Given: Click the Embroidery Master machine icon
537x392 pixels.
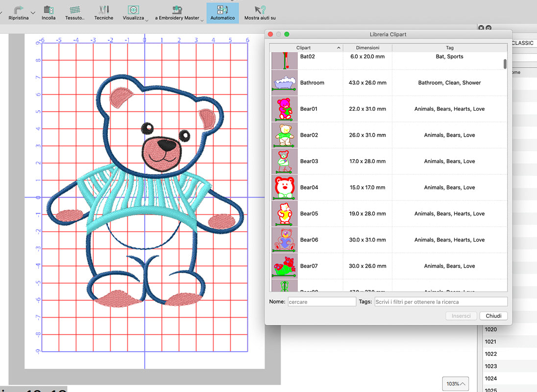Looking at the screenshot, I should [177, 9].
